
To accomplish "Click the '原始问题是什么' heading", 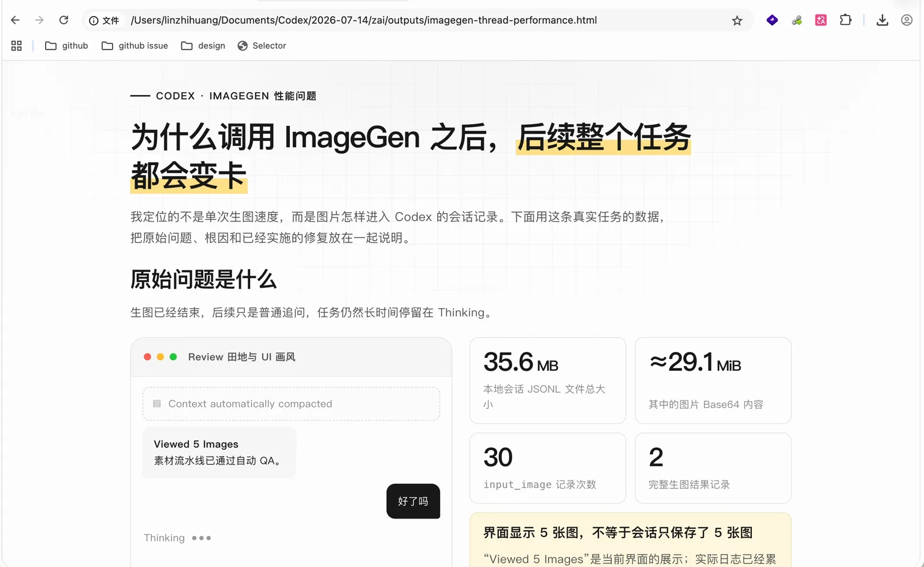I will click(x=203, y=279).
